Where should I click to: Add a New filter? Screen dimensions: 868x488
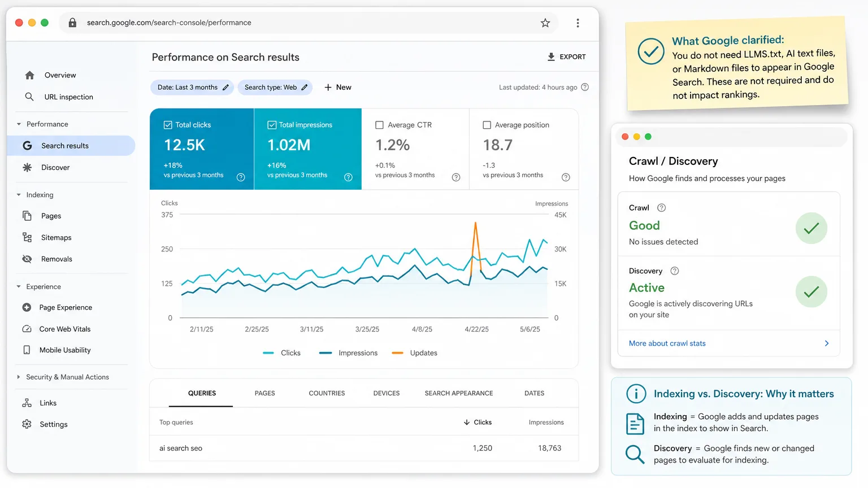337,88
